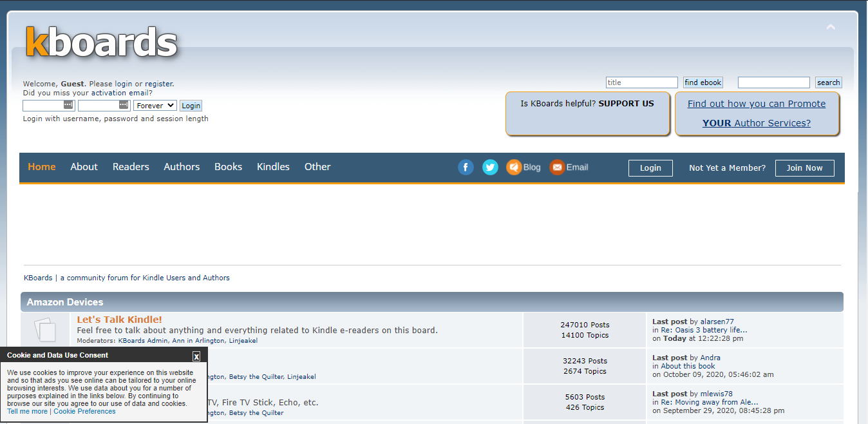Screen dimensions: 868x424
Task: Open the Promote YOUR Author Services link
Action: [x=757, y=113]
